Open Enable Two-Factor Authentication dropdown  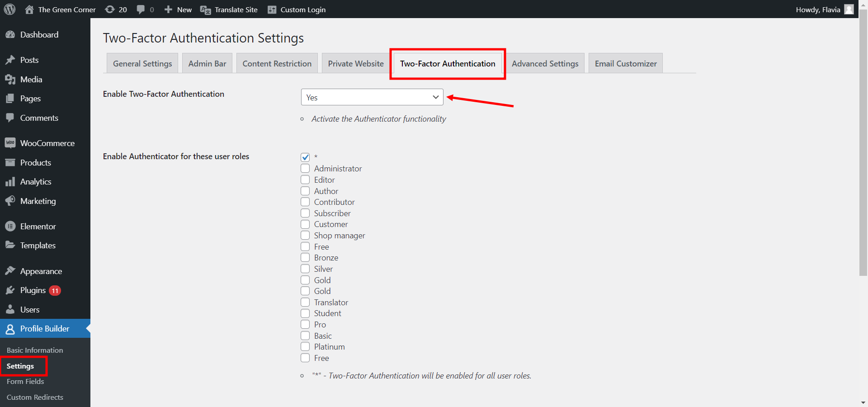[372, 97]
